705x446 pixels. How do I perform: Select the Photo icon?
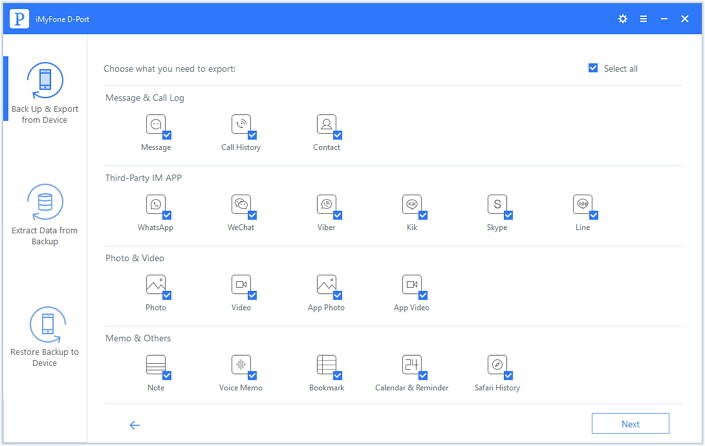pos(156,284)
